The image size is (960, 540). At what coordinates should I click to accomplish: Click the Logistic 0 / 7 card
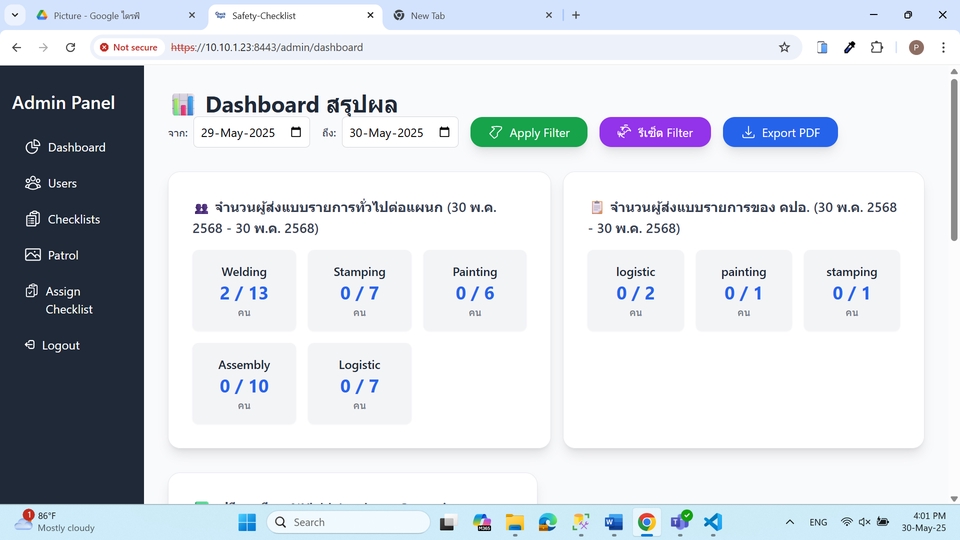coord(359,384)
